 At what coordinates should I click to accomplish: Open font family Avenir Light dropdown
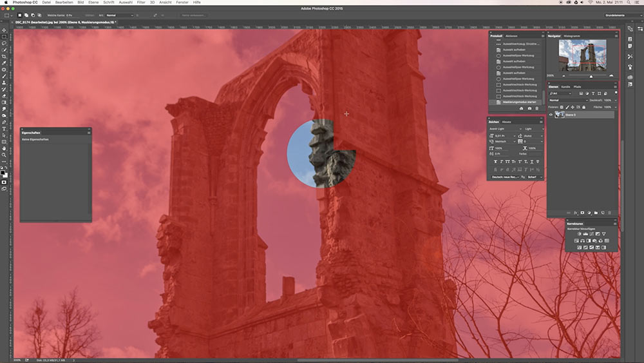point(505,129)
